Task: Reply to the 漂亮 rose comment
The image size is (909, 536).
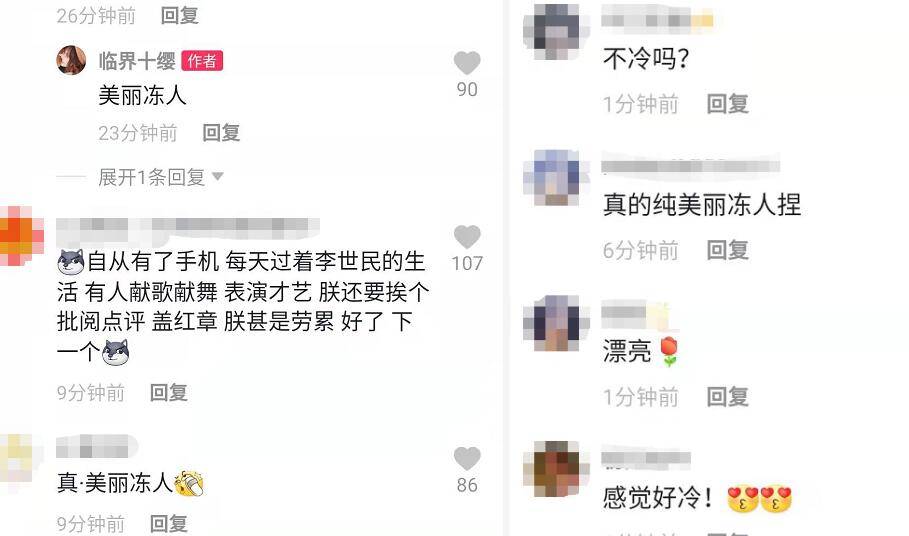Action: coord(728,397)
